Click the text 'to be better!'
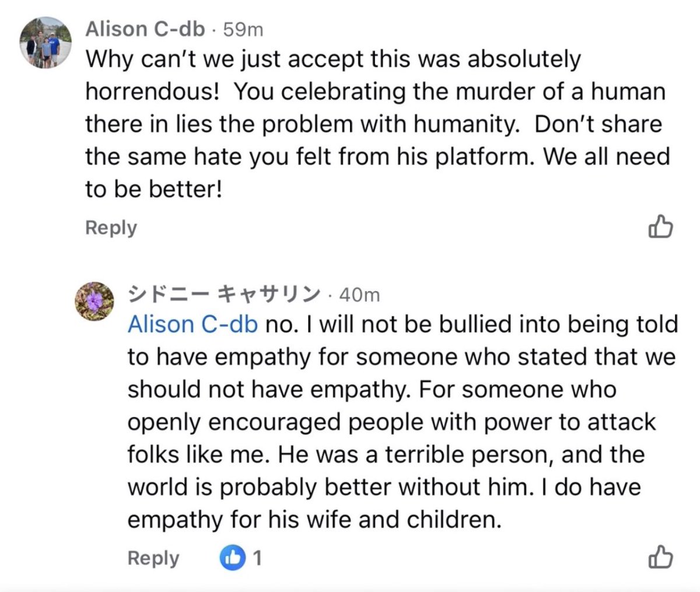Image resolution: width=700 pixels, height=592 pixels. tap(154, 189)
